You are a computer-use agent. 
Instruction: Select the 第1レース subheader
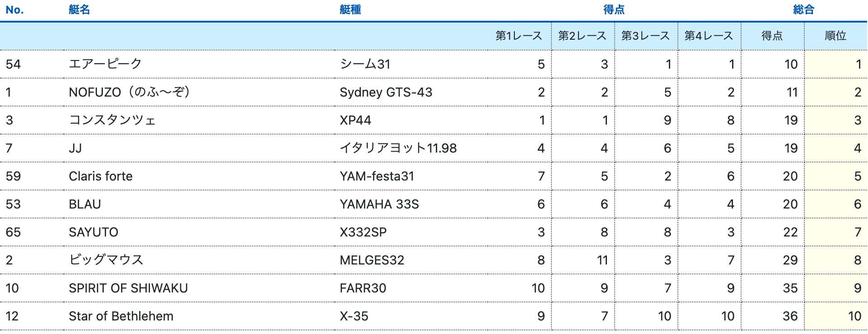tap(518, 36)
